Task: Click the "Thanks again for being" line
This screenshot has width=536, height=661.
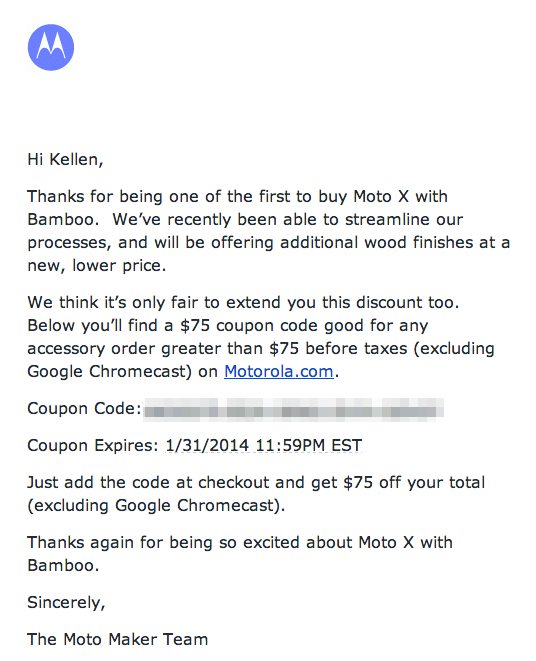Action: coord(240,543)
